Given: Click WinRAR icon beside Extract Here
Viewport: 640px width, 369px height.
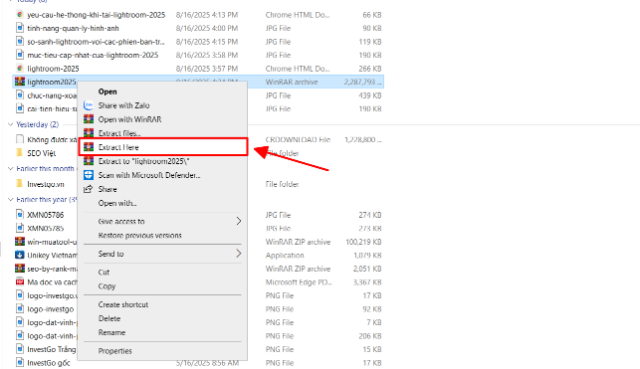Looking at the screenshot, I should coord(88,147).
